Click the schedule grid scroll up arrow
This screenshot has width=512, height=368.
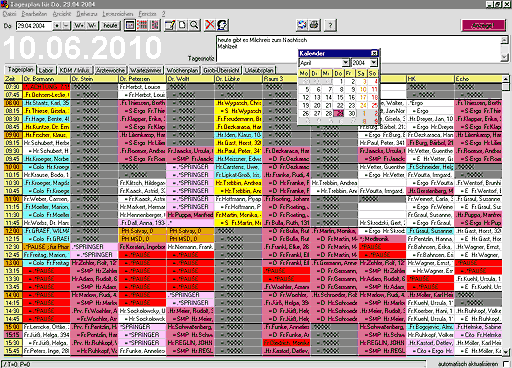click(506, 79)
